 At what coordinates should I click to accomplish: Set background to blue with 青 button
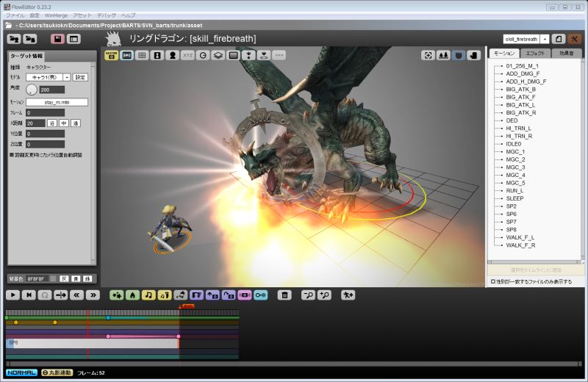tap(76, 278)
